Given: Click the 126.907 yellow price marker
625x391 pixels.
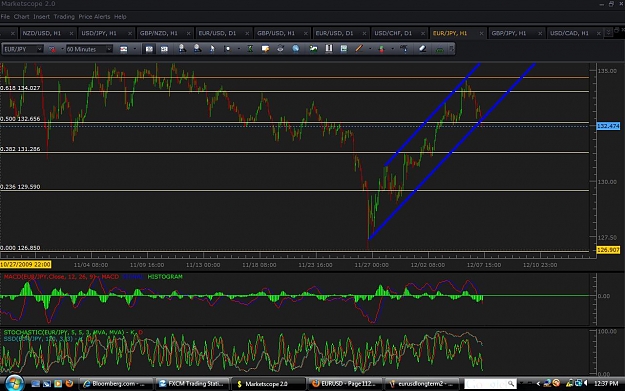Looking at the screenshot, I should tap(609, 250).
